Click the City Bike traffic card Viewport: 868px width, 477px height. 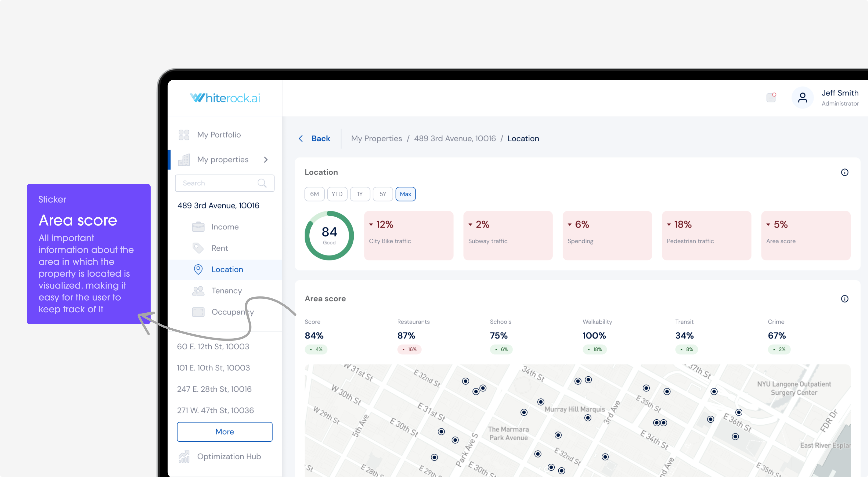409,235
